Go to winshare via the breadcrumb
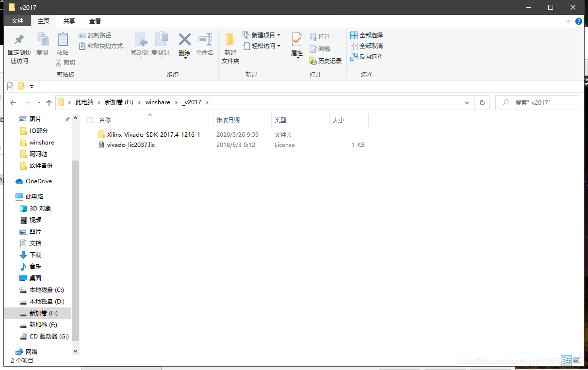The width and height of the screenshot is (588, 370). 158,102
